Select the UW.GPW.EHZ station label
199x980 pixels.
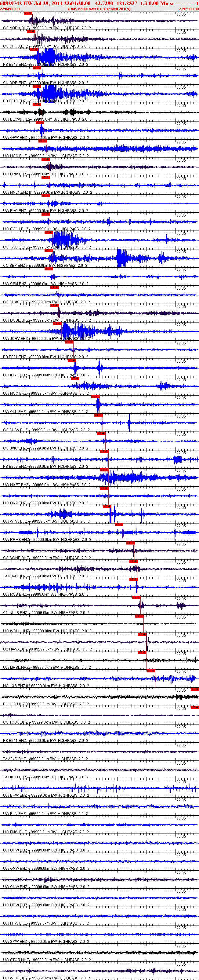pyautogui.click(x=15, y=138)
